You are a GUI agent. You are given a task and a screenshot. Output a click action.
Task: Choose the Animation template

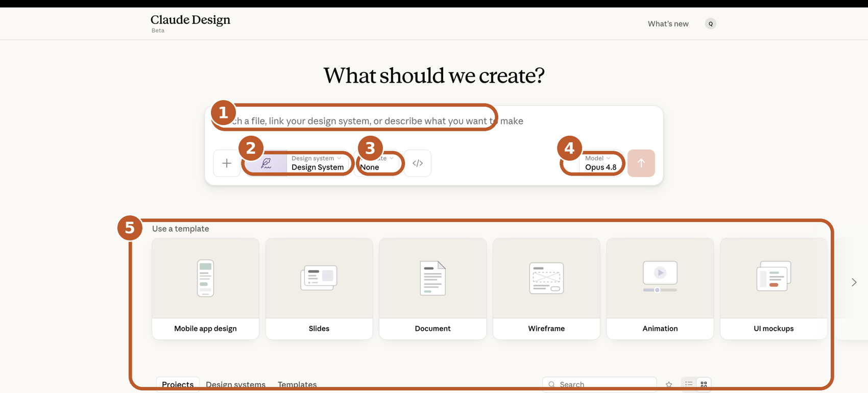pos(660,288)
